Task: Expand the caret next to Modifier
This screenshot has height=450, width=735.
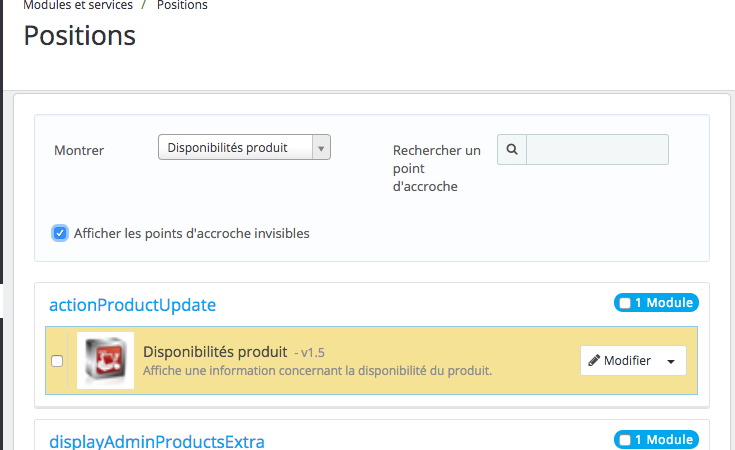Action: (x=670, y=361)
